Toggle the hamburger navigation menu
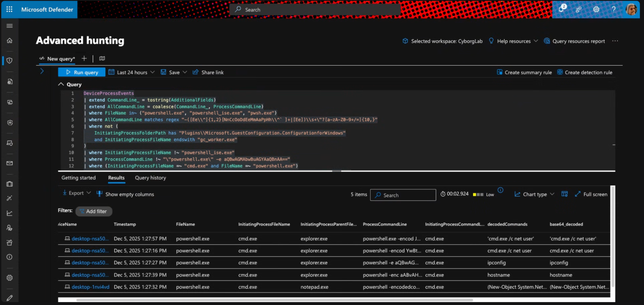The width and height of the screenshot is (644, 305). [x=10, y=26]
